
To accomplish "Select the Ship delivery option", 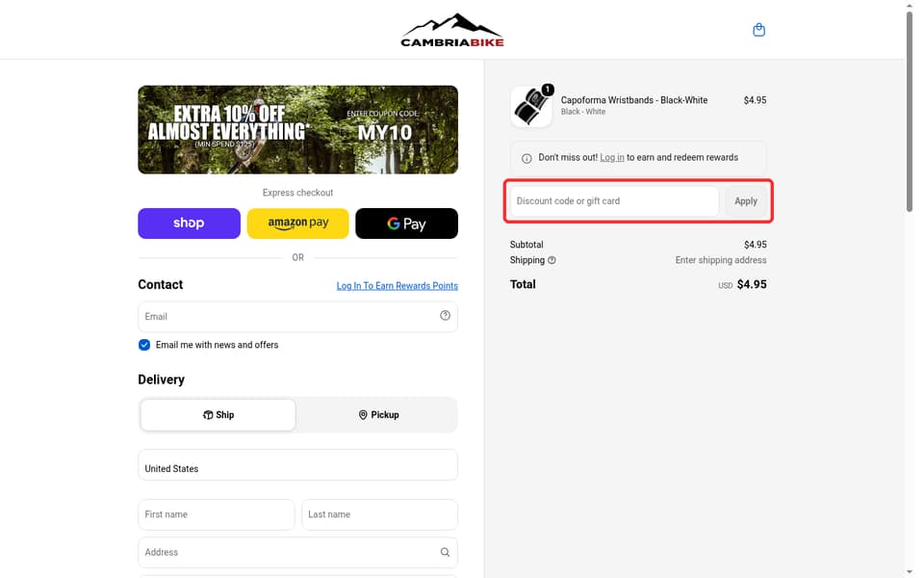I will coord(218,414).
